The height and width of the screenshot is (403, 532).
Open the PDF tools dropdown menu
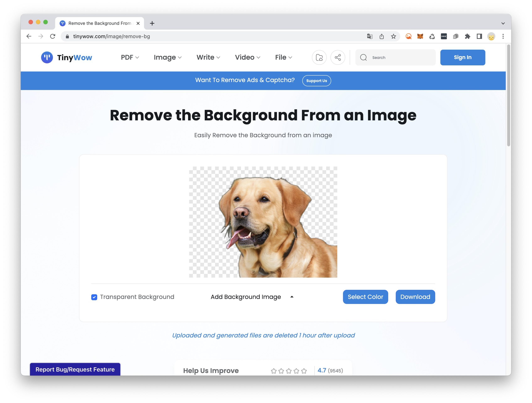point(130,57)
